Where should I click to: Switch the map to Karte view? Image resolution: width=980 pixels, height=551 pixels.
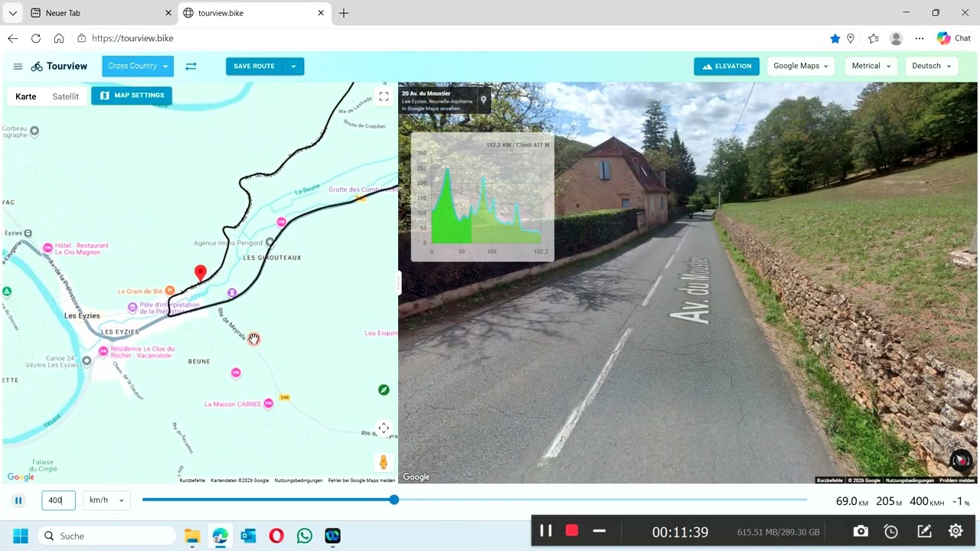[26, 96]
